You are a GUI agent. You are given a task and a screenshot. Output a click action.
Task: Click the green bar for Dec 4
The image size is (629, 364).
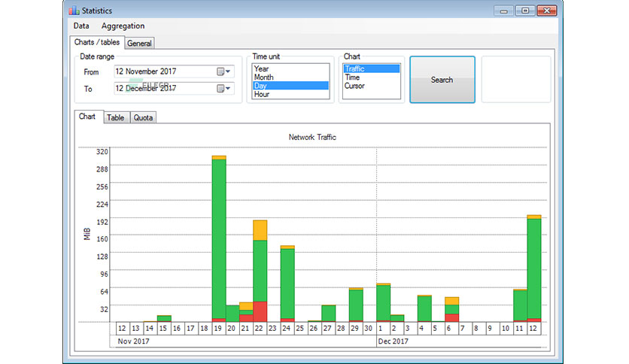424,308
